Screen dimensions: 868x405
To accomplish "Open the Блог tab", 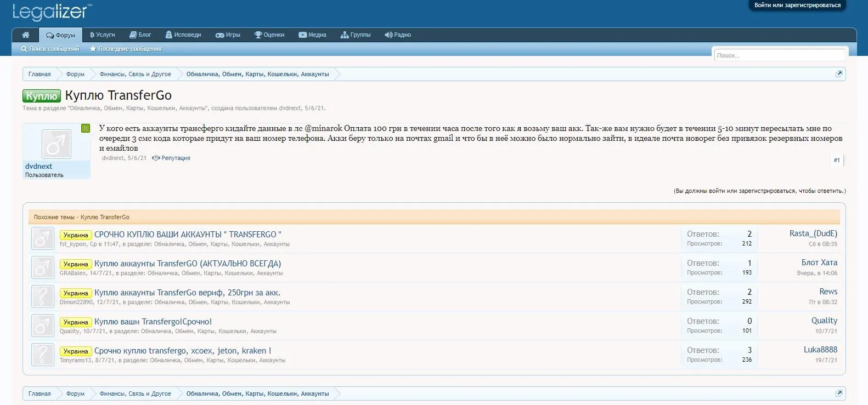I will point(140,35).
